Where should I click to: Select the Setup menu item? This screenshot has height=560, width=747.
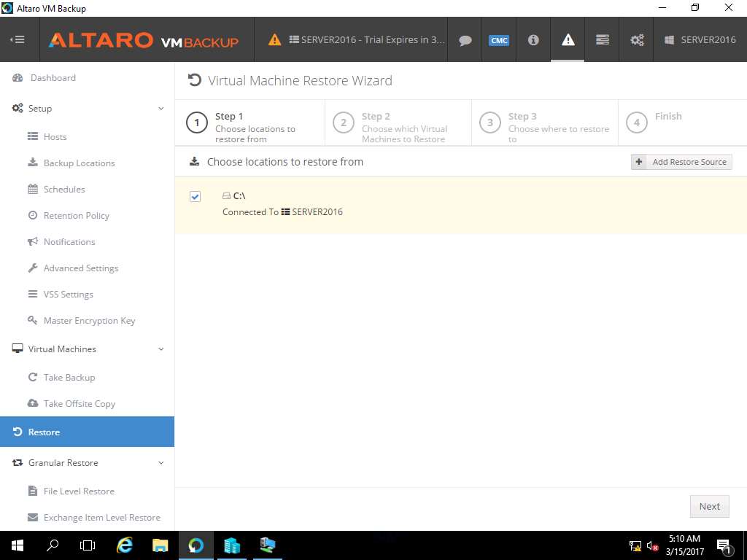point(40,108)
